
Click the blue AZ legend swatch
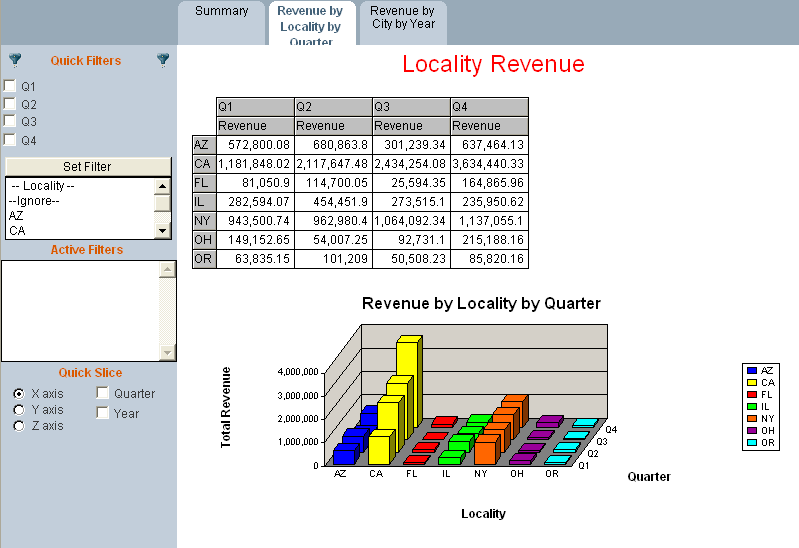pos(752,371)
